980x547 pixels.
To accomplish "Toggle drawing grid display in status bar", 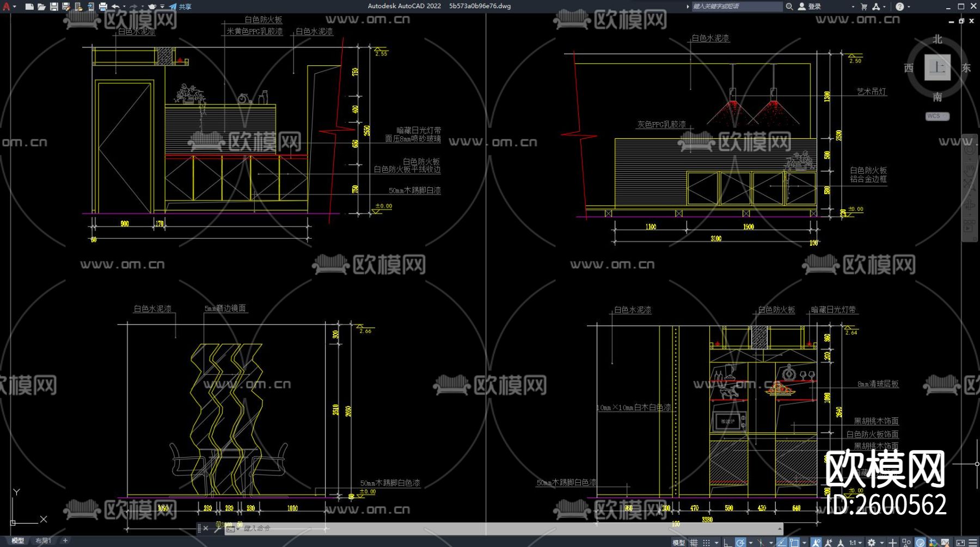I will coord(694,543).
